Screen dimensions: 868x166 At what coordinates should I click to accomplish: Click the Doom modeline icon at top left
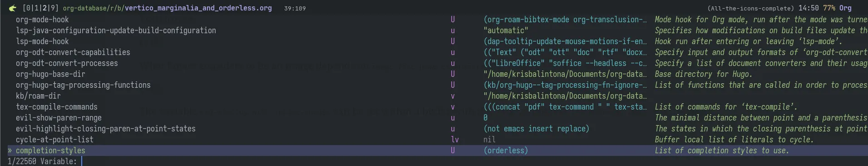click(x=13, y=8)
